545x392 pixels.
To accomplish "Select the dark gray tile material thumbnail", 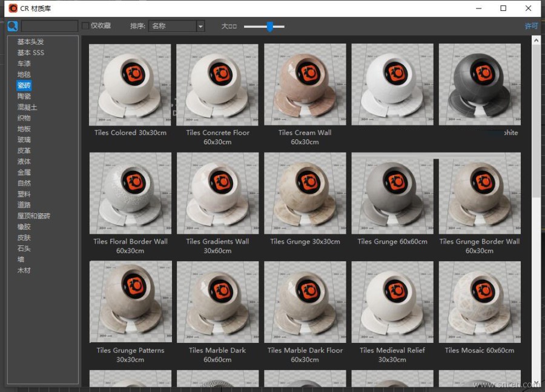I will (480, 85).
